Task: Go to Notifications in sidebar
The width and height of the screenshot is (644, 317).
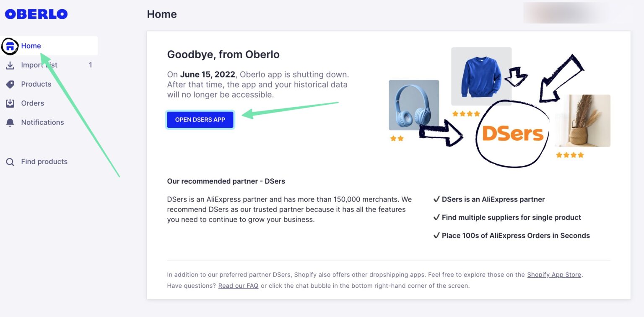Action: click(x=42, y=122)
